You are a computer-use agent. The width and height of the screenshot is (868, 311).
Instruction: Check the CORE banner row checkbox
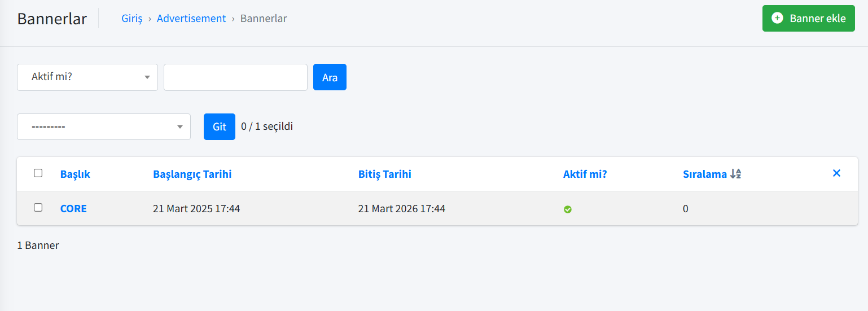pyautogui.click(x=38, y=207)
